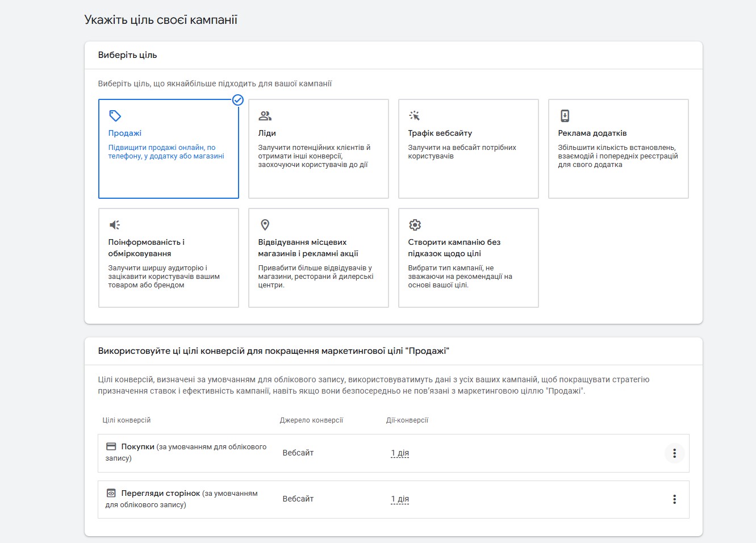Click the megaphone icon for Поінформованість і обмірковування
This screenshot has width=756, height=543.
[x=115, y=225]
